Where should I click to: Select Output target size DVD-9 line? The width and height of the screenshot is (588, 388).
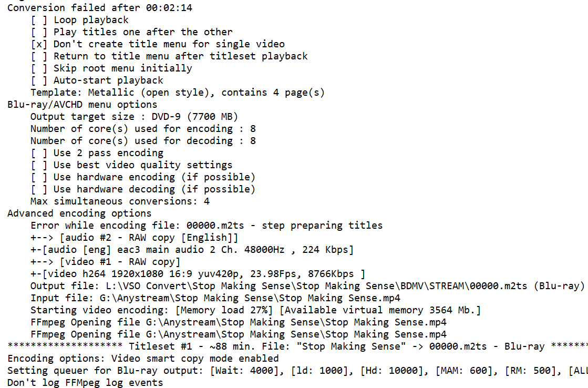click(134, 117)
